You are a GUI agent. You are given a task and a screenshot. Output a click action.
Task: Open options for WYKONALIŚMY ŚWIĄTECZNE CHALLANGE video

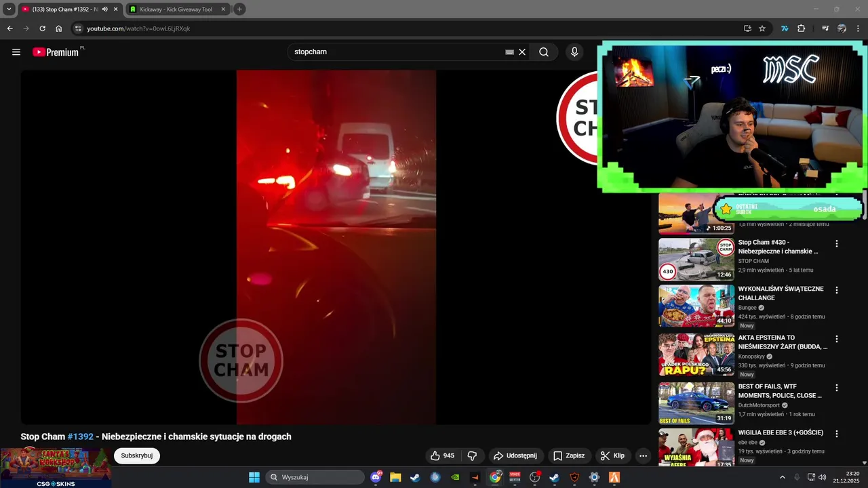point(837,290)
